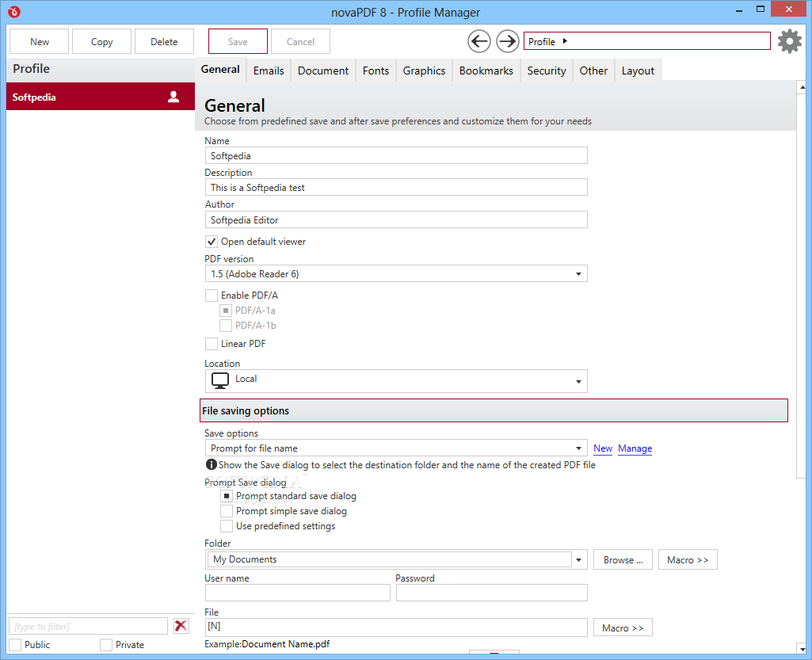Click the scrollbar up arrow

click(x=802, y=87)
